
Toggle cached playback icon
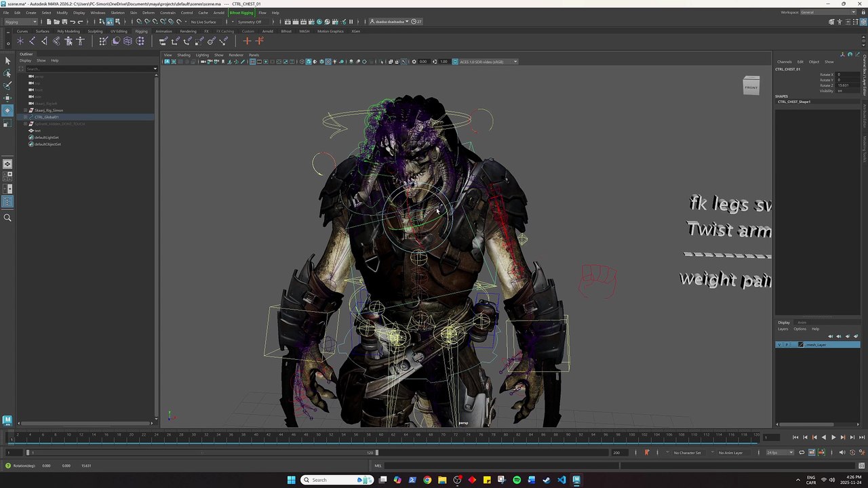click(812, 453)
